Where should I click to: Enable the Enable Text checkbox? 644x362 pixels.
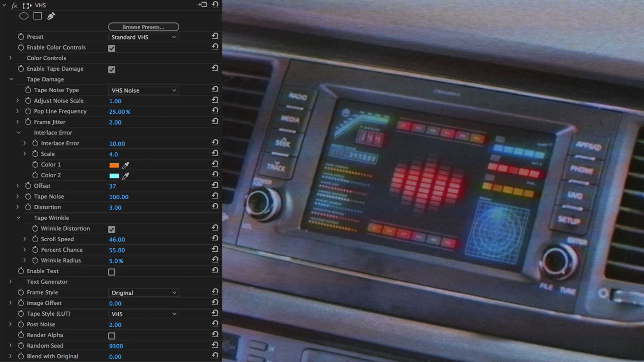[112, 272]
